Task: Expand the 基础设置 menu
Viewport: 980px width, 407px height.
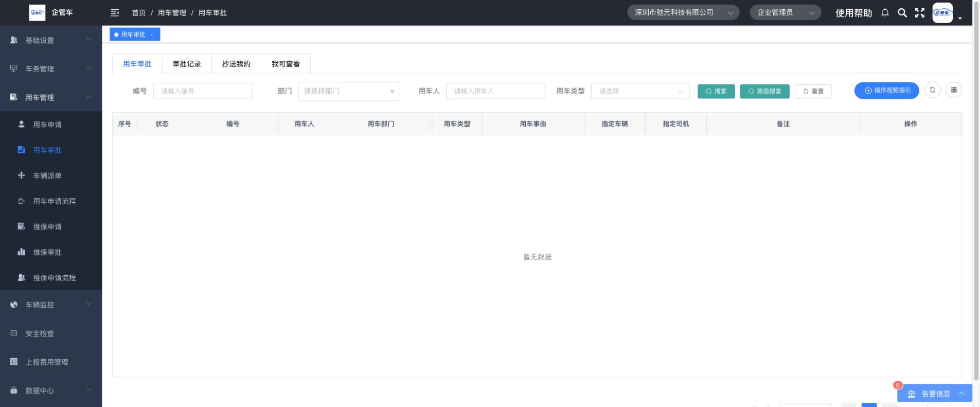Action: [88, 40]
